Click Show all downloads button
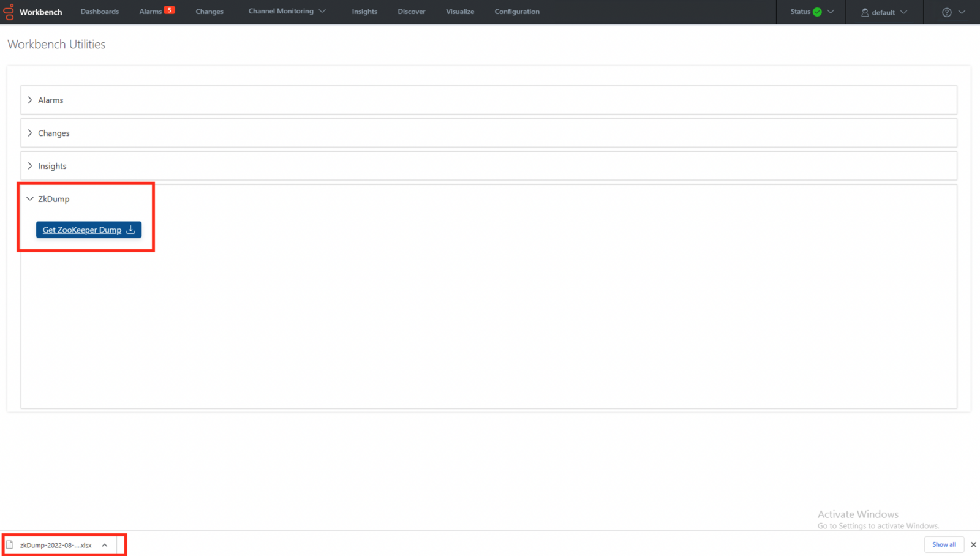 click(944, 544)
